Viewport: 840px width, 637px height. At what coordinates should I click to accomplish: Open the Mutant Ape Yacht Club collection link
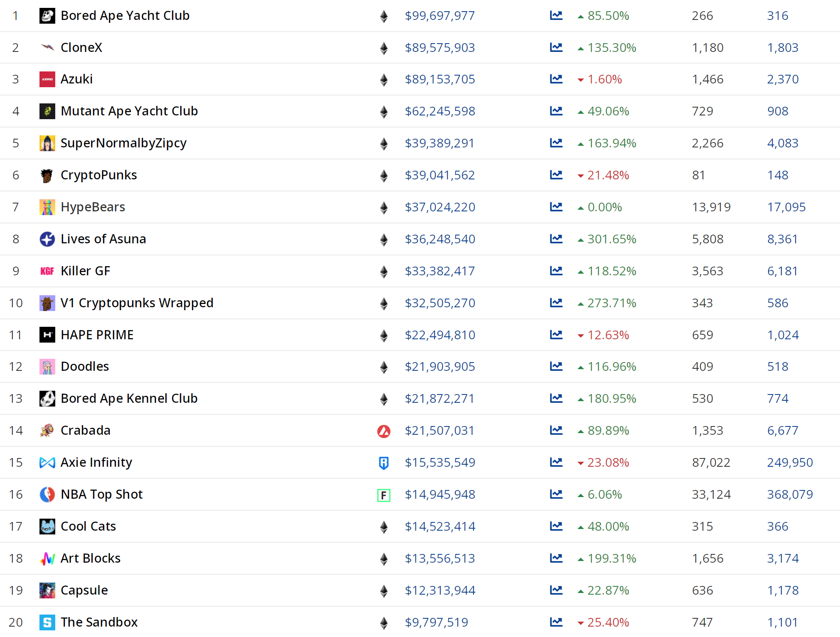[x=129, y=111]
